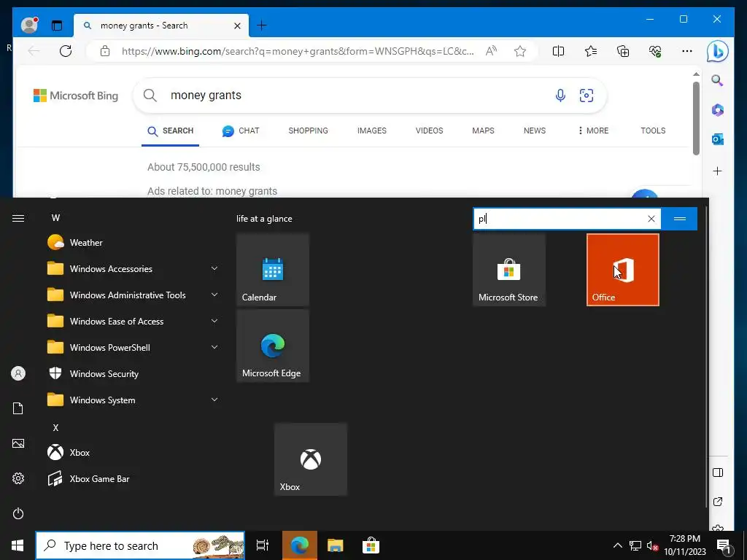Expand Windows Administrative Tools chevron

coord(214,295)
